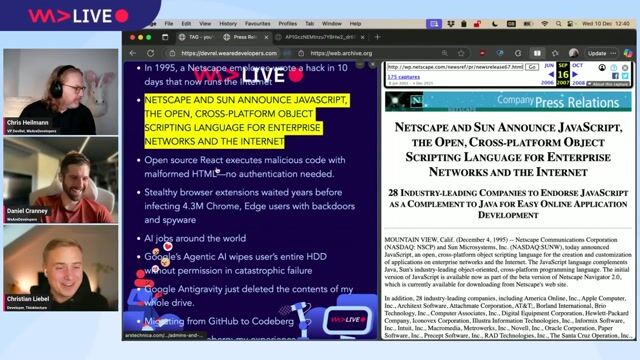Click the zoom magnifier icon in address bar
The height and width of the screenshot is (360, 640).
tap(444, 53)
